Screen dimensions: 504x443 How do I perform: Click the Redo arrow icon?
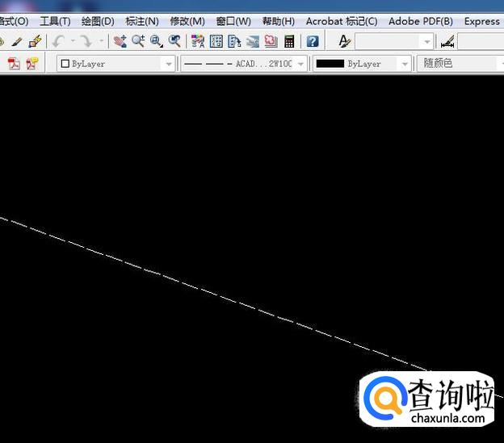pyautogui.click(x=86, y=41)
